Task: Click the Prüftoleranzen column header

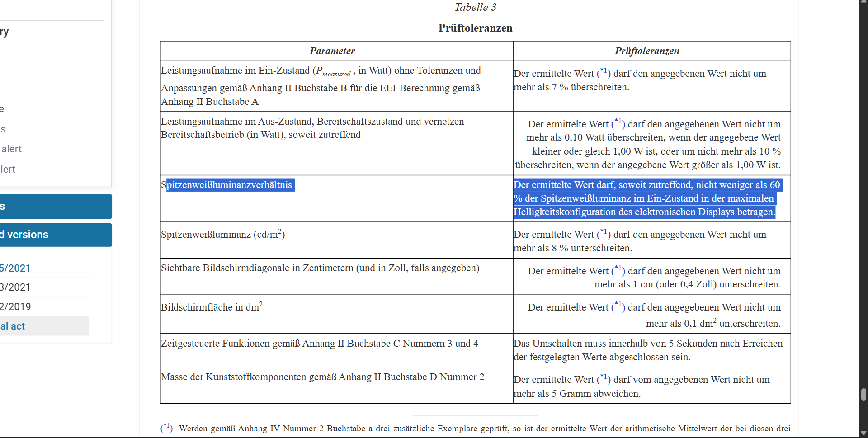Action: pos(646,51)
